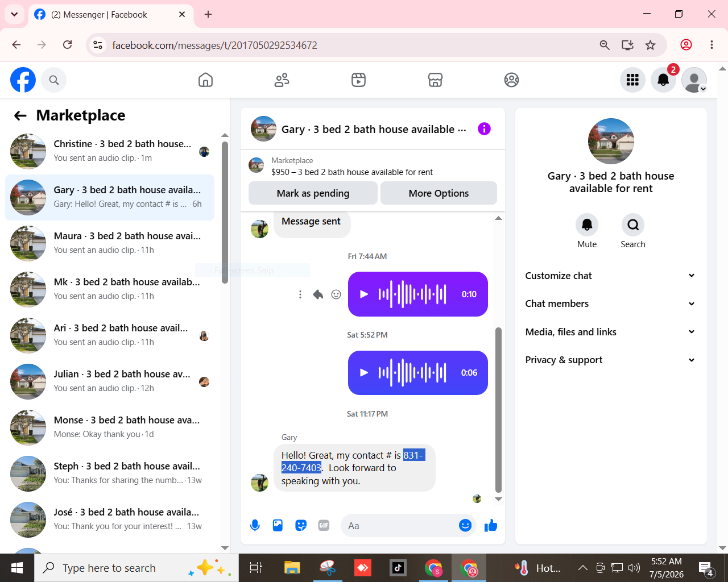Open the Groups icon in top navigation

click(511, 80)
